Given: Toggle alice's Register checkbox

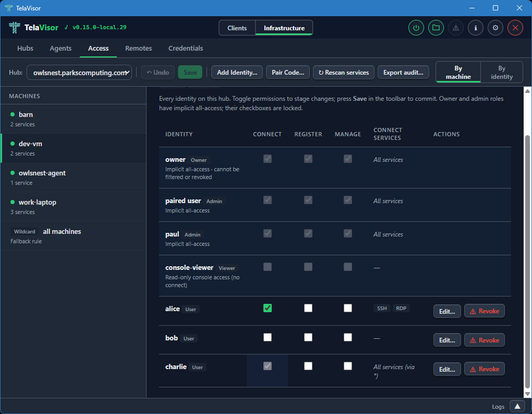Looking at the screenshot, I should [x=308, y=308].
